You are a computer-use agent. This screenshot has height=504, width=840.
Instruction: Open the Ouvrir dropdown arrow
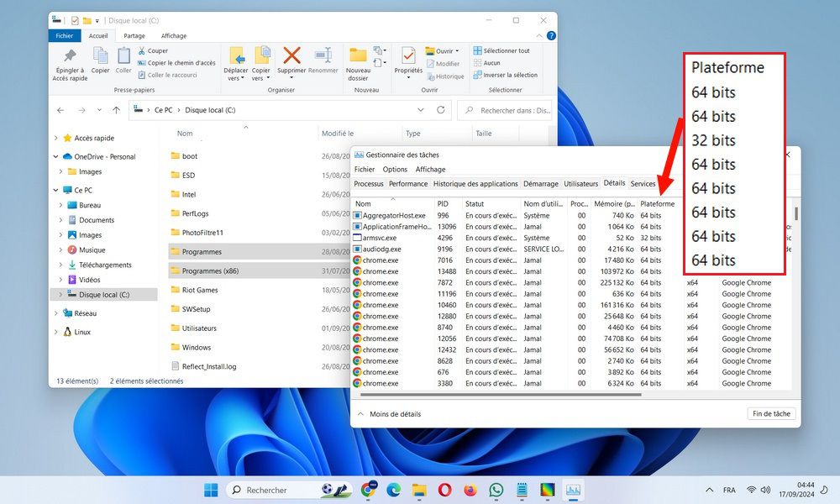coord(459,49)
